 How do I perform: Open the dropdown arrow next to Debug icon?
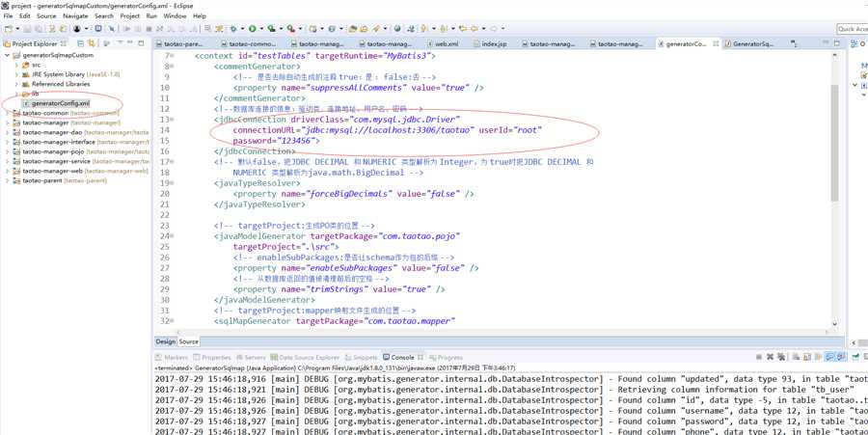pos(242,28)
